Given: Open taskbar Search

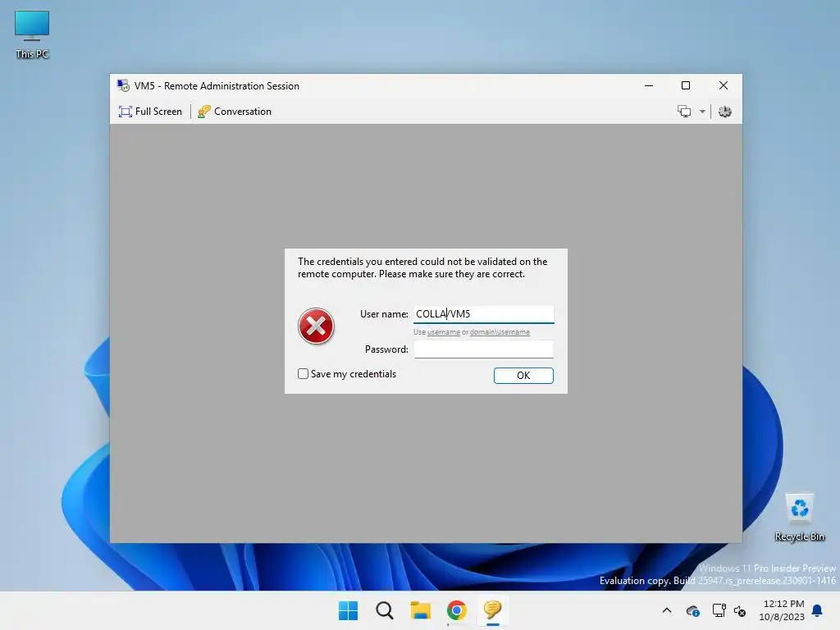Looking at the screenshot, I should tap(384, 610).
